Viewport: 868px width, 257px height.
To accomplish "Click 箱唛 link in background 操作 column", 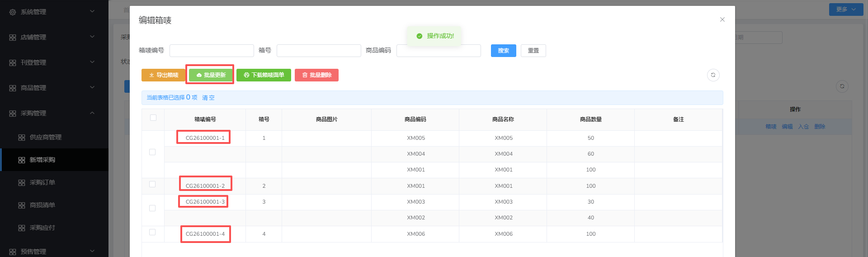I will [x=771, y=127].
